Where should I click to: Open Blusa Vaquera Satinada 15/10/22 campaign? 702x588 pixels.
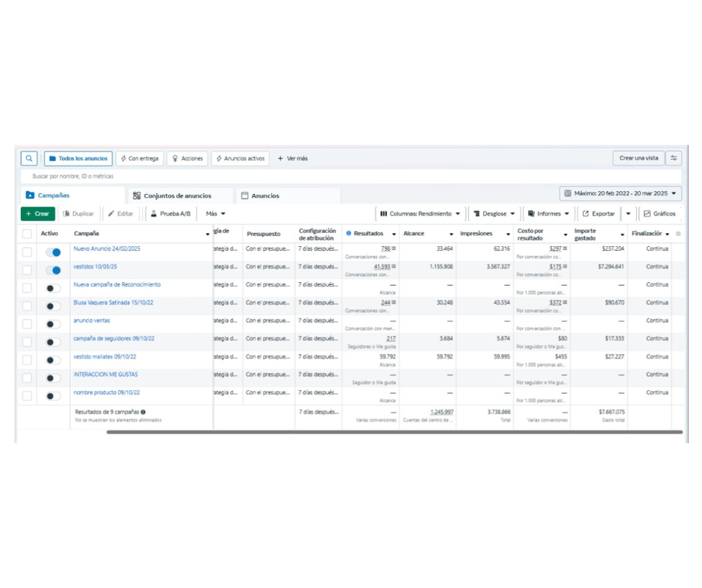click(x=113, y=302)
